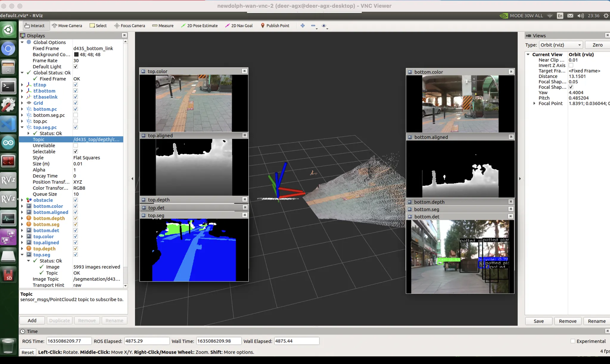Enable the bottom.seg.pc display checkbox
This screenshot has height=364, width=610.
coord(76,115)
